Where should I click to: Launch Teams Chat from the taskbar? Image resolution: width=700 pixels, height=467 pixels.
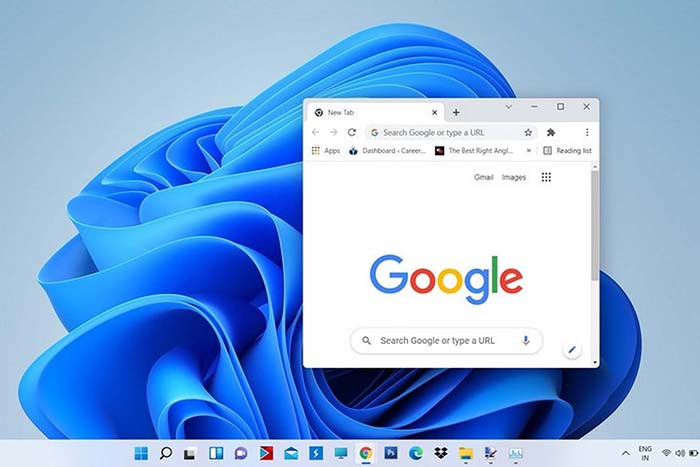[x=241, y=454]
